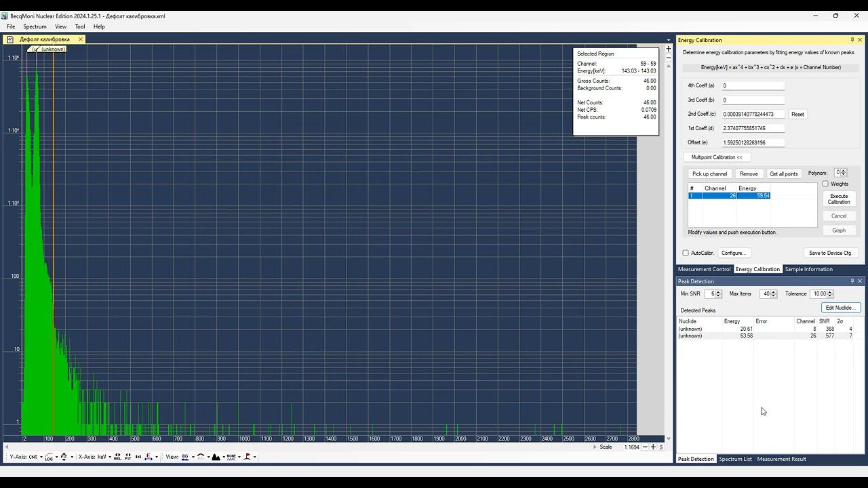The width and height of the screenshot is (868, 488).
Task: Click Save to Device Cfg. button
Action: (830, 253)
